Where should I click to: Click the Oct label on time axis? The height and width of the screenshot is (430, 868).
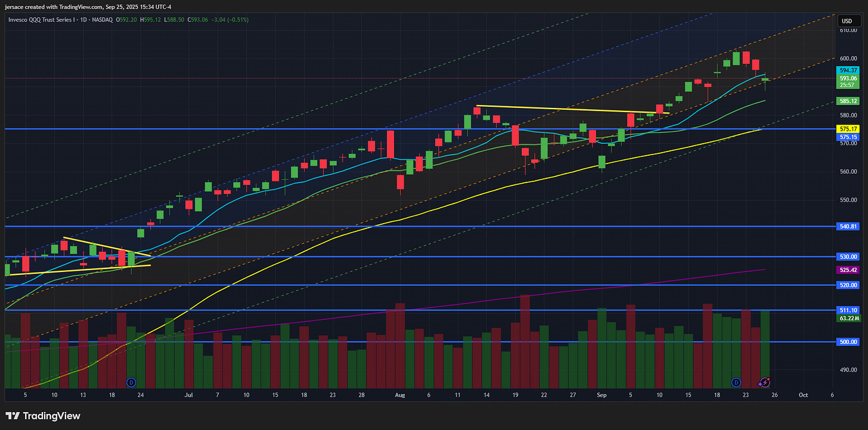click(x=803, y=395)
